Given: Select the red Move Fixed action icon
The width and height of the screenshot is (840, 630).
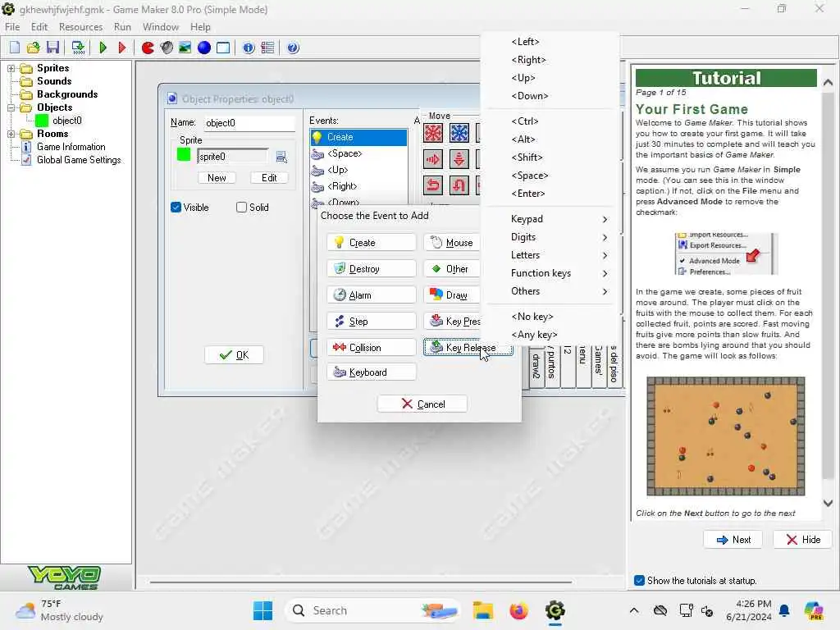Looking at the screenshot, I should pyautogui.click(x=433, y=133).
